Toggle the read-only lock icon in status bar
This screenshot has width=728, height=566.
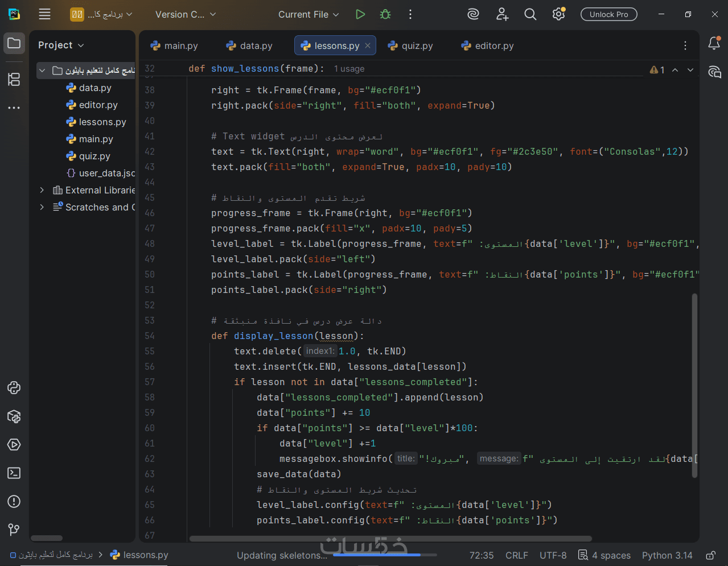click(710, 555)
